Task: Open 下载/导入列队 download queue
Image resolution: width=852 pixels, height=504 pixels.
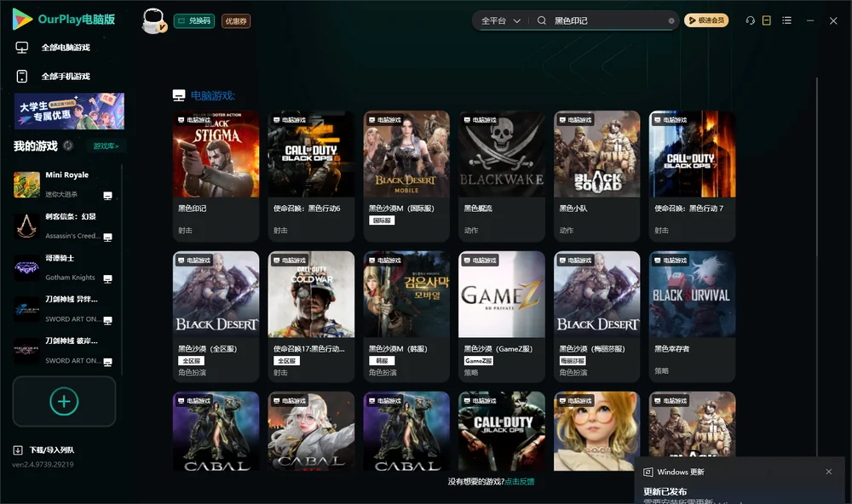Action: click(x=52, y=450)
